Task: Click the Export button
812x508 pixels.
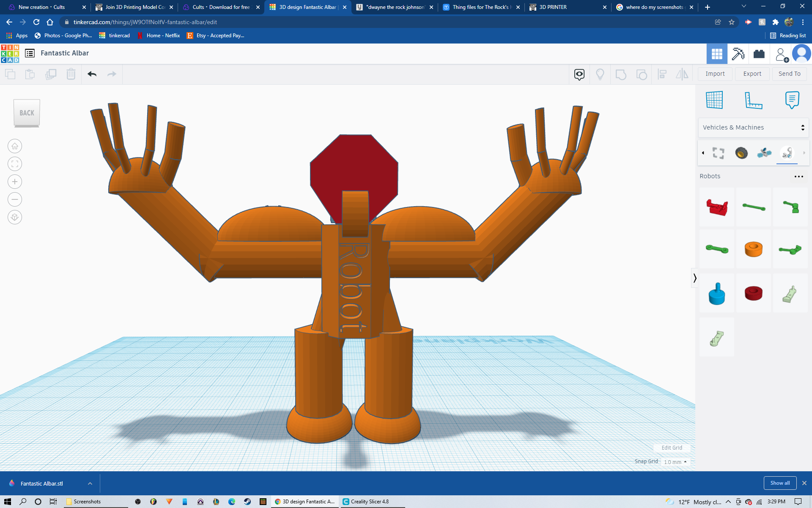Action: click(x=752, y=74)
